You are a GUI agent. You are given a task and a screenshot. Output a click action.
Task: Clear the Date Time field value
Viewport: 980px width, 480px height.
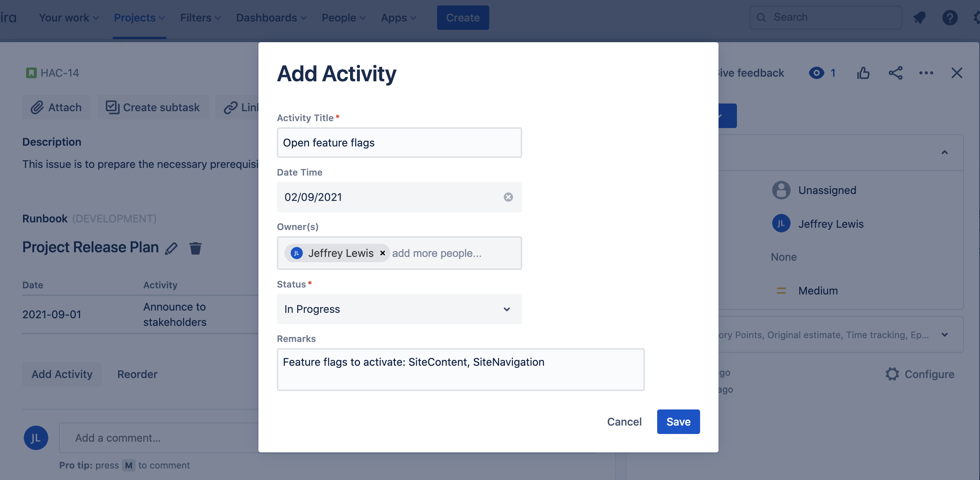click(508, 197)
